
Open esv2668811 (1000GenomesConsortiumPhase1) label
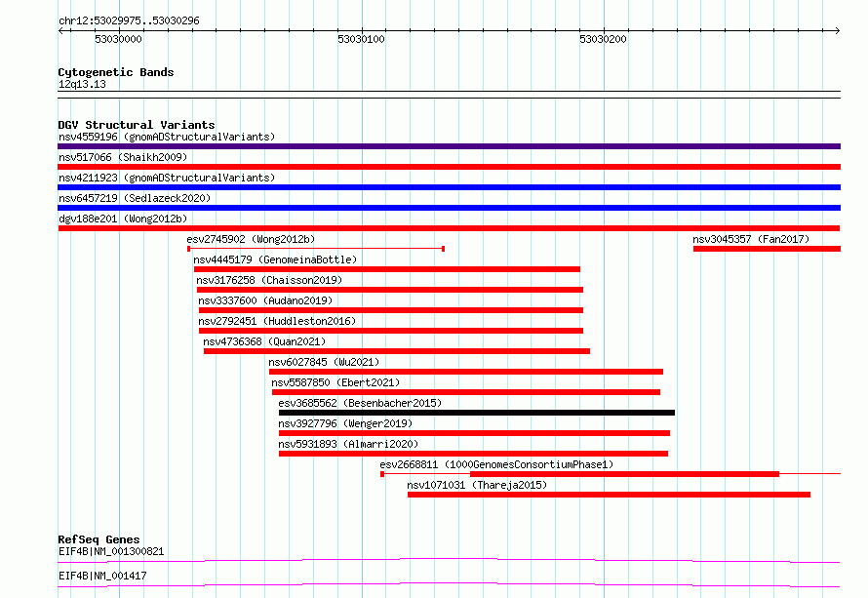[496, 464]
